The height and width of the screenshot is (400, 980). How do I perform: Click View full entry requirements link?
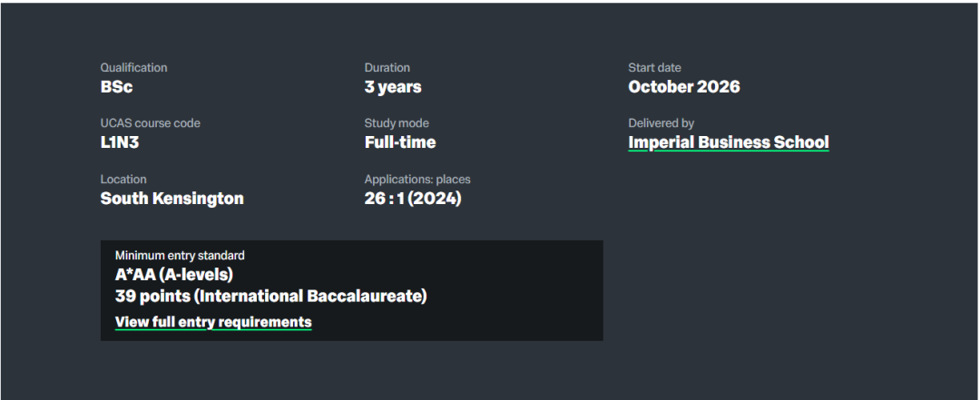coord(213,322)
